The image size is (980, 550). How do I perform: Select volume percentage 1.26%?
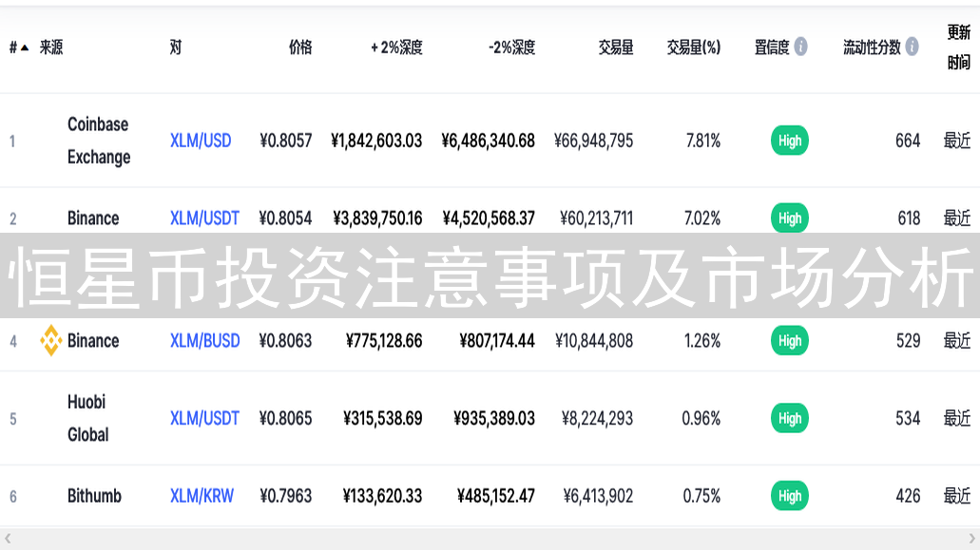(x=702, y=341)
